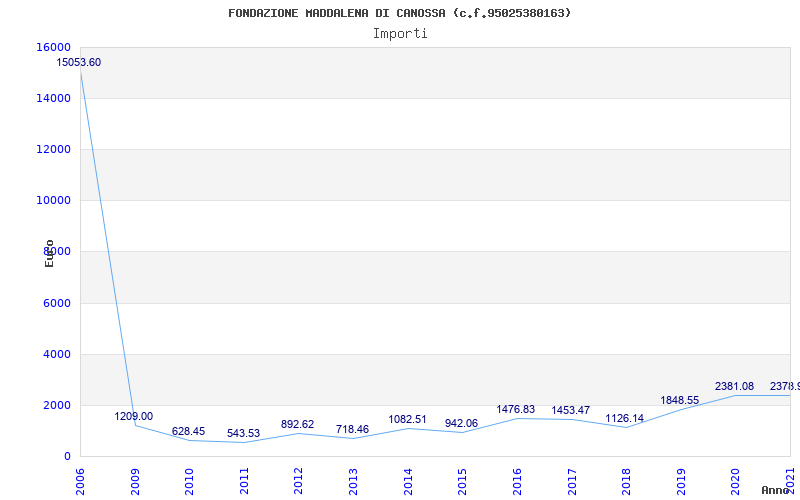Click the x-axis year 2019
The image size is (800, 500).
pos(681,481)
